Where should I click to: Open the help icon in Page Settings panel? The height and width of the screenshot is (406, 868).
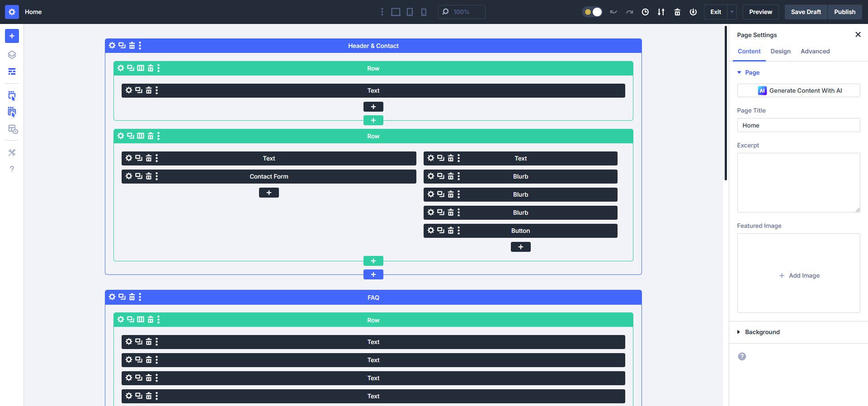tap(742, 356)
